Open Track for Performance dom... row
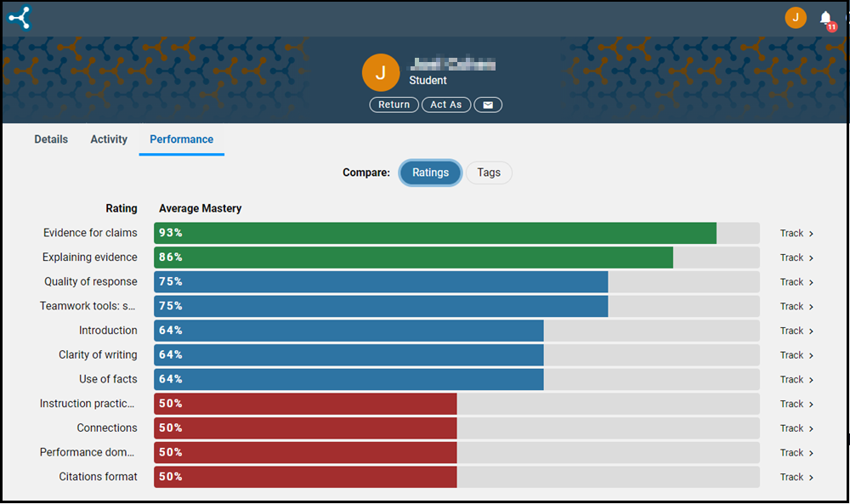 [x=796, y=452]
